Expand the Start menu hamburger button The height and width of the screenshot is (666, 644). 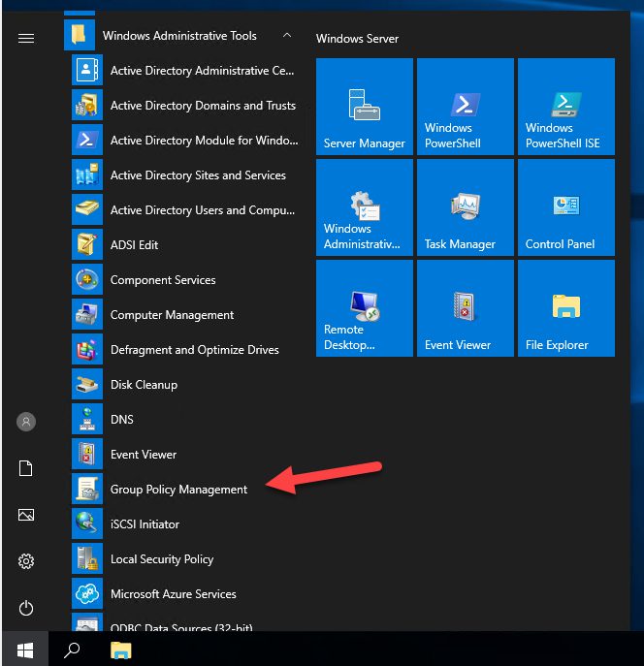[26, 38]
